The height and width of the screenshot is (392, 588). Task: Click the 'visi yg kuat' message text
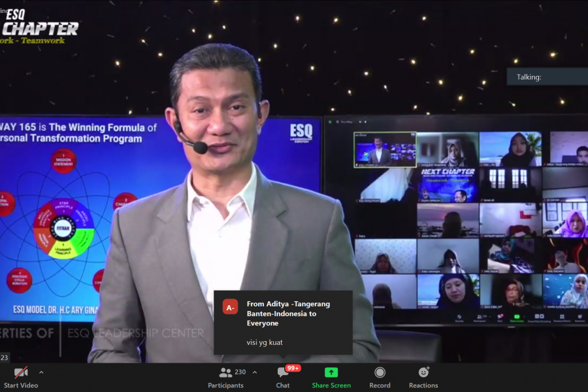pyautogui.click(x=265, y=342)
